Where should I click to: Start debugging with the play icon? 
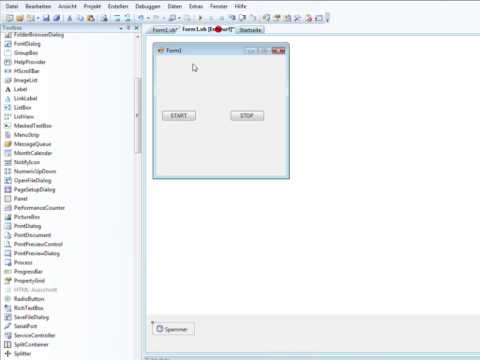click(200, 18)
